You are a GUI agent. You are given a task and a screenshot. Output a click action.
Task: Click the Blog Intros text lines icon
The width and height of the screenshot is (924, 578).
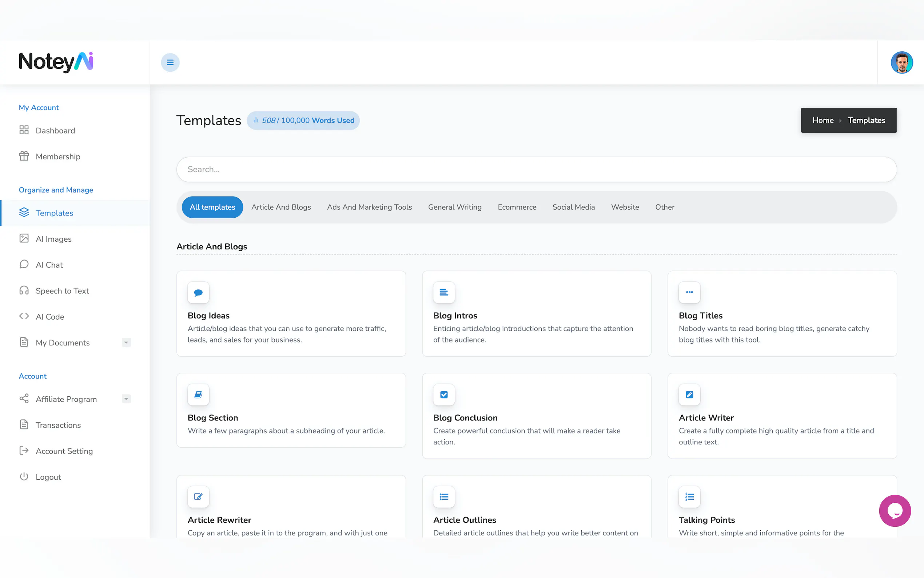coord(443,292)
